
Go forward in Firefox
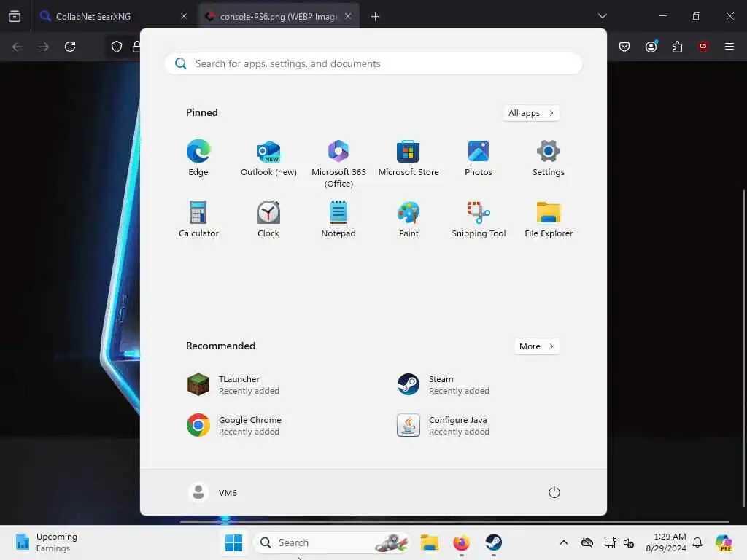(x=44, y=47)
